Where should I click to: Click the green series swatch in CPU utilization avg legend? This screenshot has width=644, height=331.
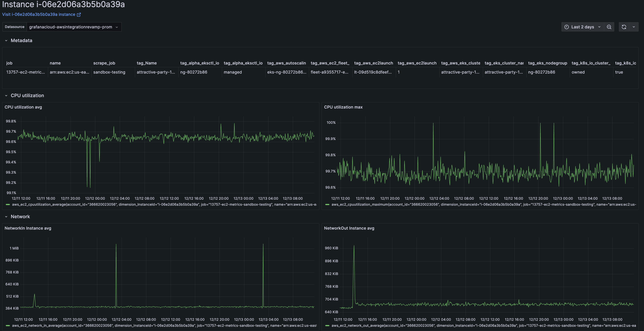pyautogui.click(x=8, y=204)
